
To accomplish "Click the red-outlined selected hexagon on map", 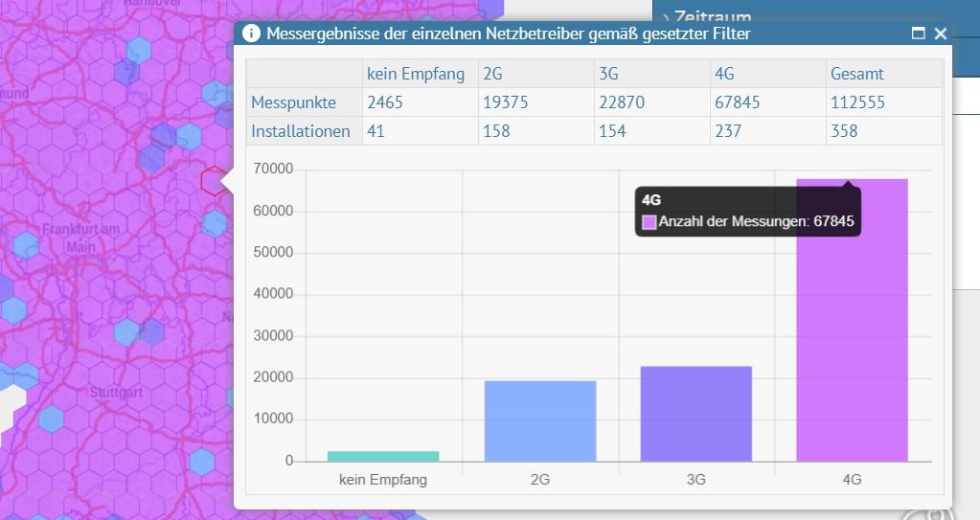I will (213, 180).
